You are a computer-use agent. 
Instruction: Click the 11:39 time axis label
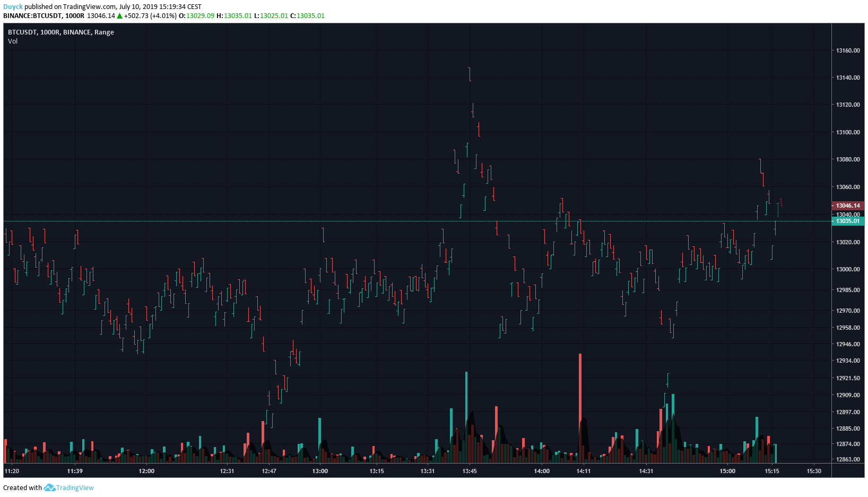click(x=75, y=471)
